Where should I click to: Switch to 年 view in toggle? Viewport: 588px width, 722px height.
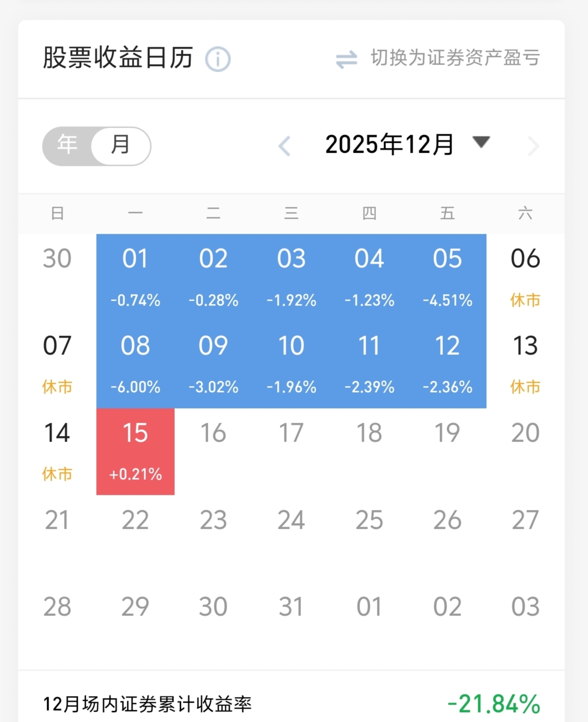click(x=67, y=145)
